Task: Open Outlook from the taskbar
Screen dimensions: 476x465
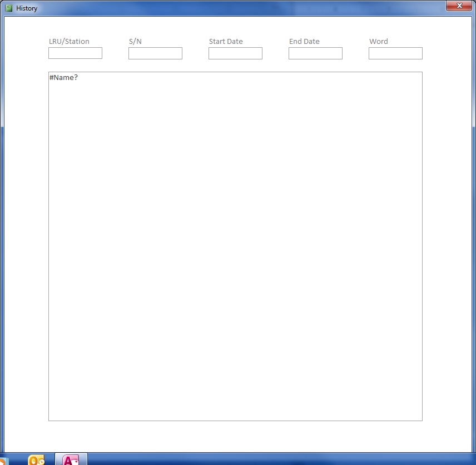Action: 36,460
